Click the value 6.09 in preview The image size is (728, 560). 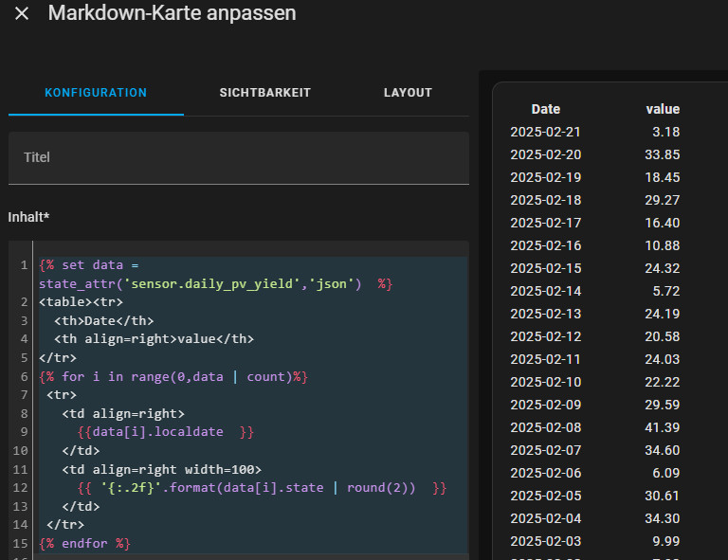pyautogui.click(x=666, y=473)
